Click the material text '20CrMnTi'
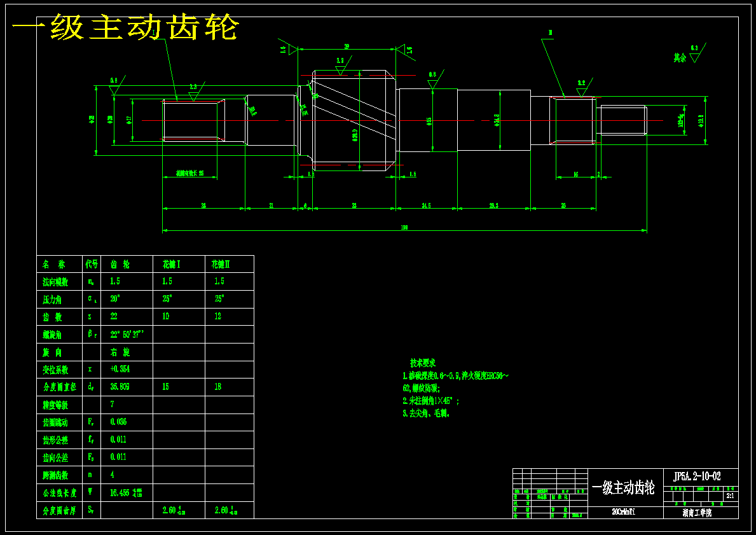Viewport: 756px width, 535px height. pyautogui.click(x=624, y=513)
